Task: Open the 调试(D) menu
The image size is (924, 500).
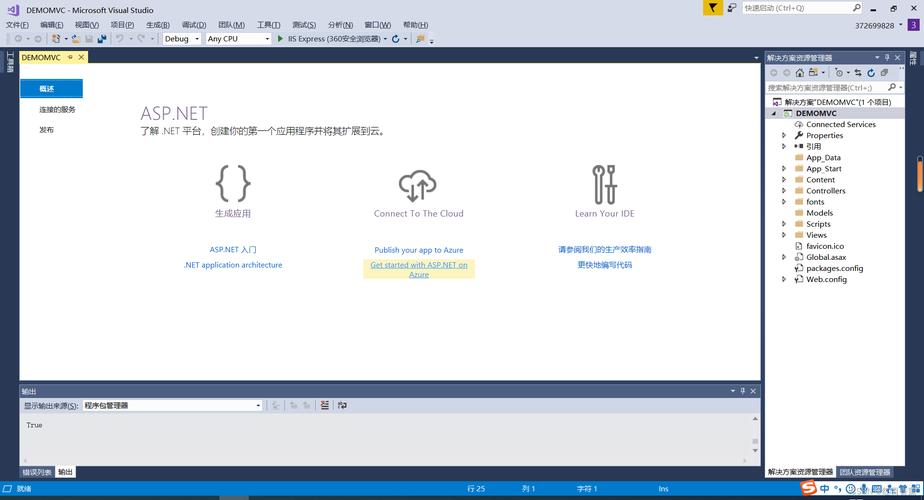Action: coord(194,25)
